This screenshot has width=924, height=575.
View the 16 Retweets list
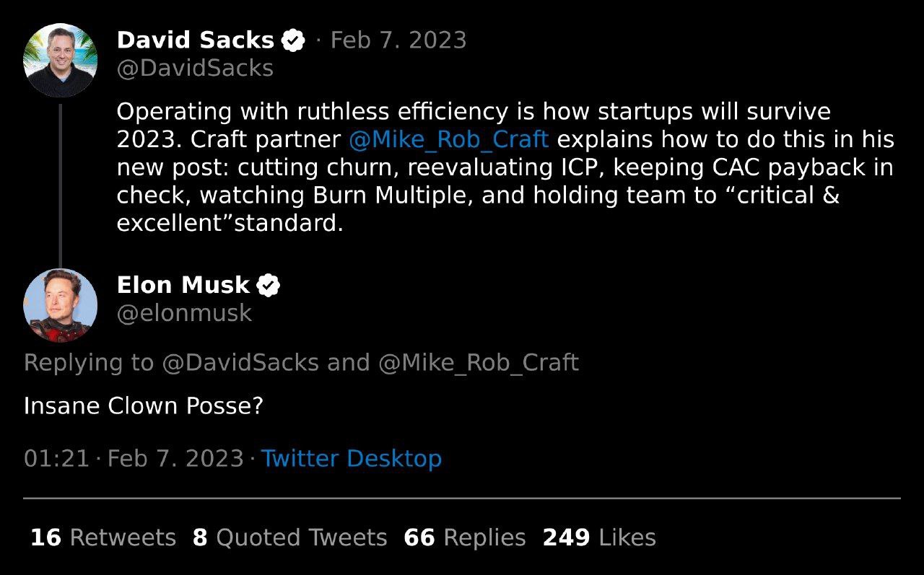coord(103,538)
